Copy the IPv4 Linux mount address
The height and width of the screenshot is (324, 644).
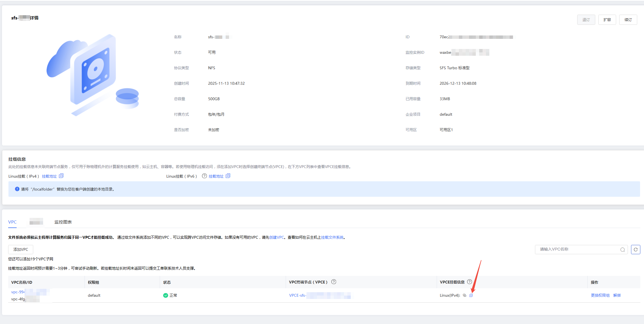(x=61, y=176)
